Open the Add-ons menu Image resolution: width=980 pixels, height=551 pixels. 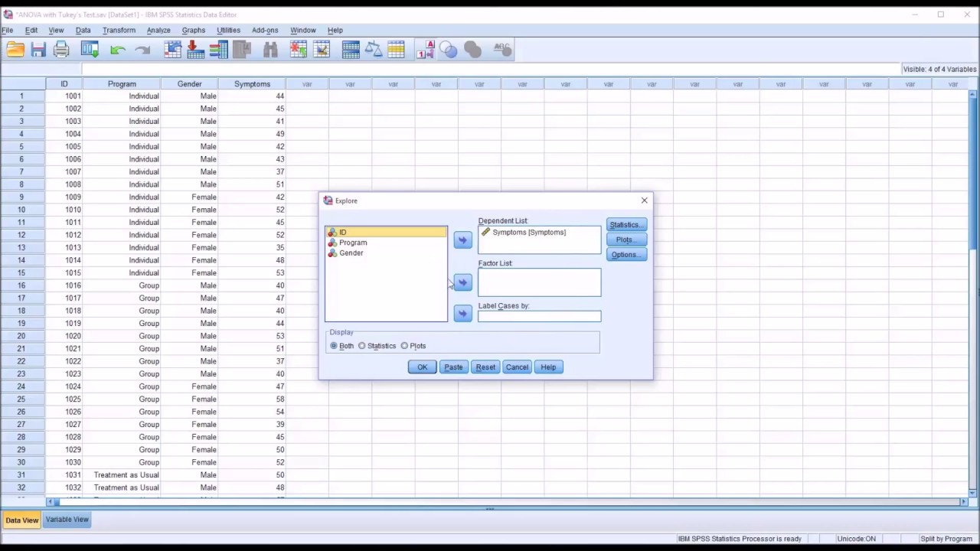pyautogui.click(x=265, y=30)
